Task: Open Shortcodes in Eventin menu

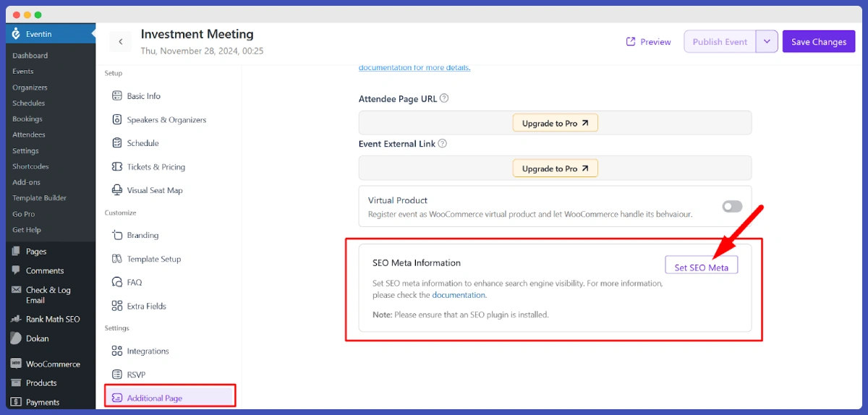Action: click(30, 166)
